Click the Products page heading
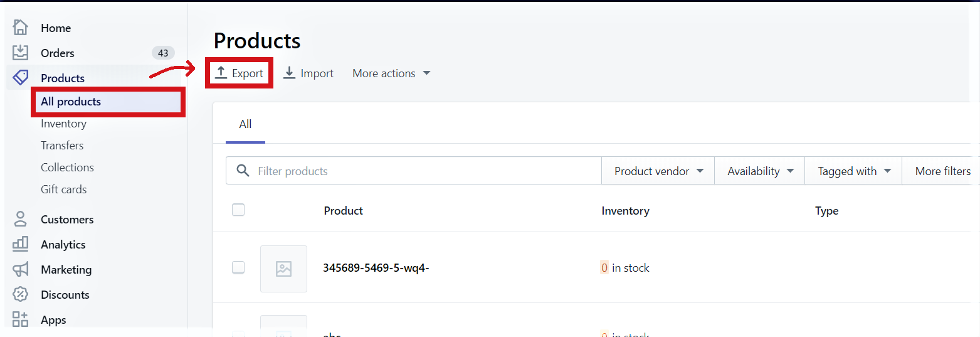 click(x=257, y=41)
